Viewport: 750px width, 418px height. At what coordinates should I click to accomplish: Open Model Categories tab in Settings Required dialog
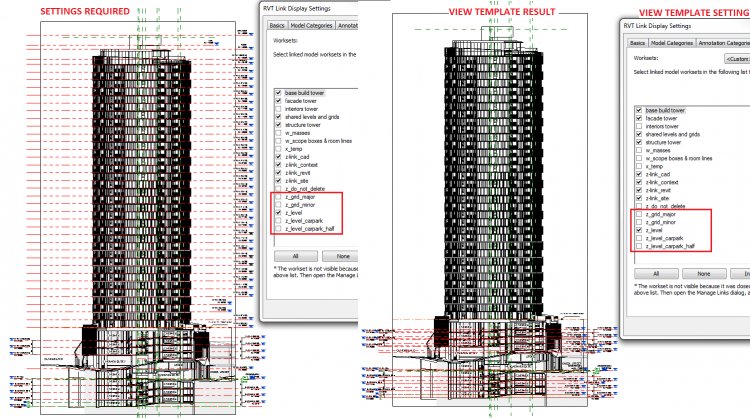(x=311, y=25)
